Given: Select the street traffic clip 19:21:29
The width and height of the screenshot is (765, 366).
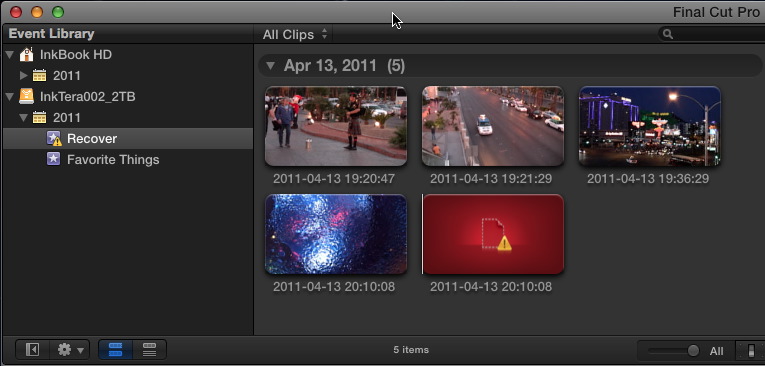Looking at the screenshot, I should pos(493,126).
